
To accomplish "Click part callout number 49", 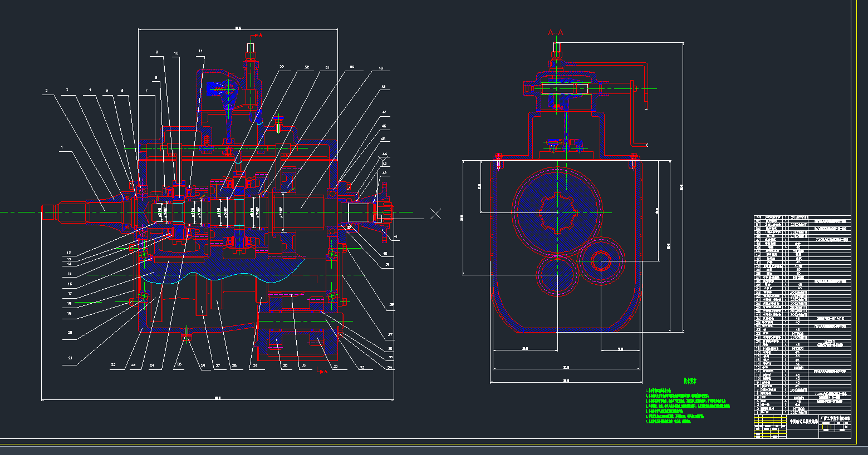I will (381, 68).
